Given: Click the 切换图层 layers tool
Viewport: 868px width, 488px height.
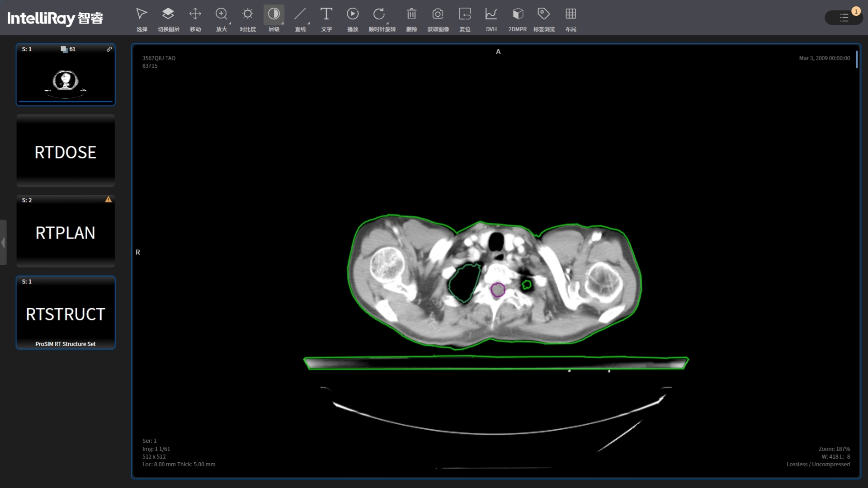Looking at the screenshot, I should point(168,19).
